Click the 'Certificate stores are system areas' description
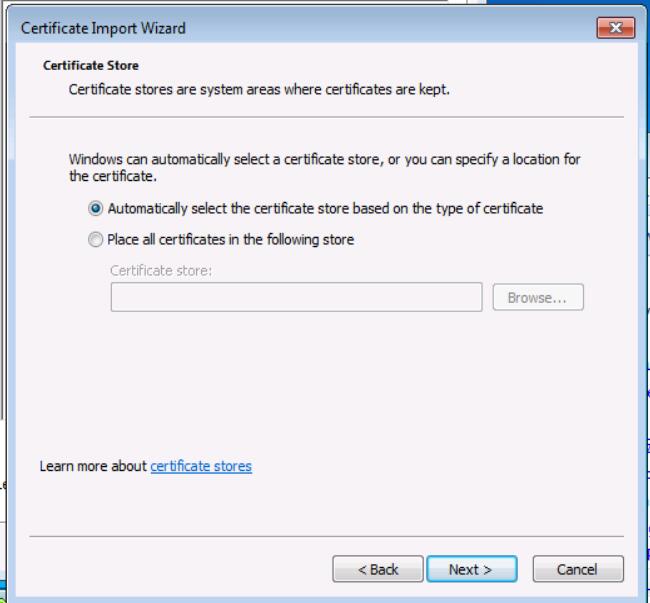The height and width of the screenshot is (603, 650). click(x=259, y=90)
